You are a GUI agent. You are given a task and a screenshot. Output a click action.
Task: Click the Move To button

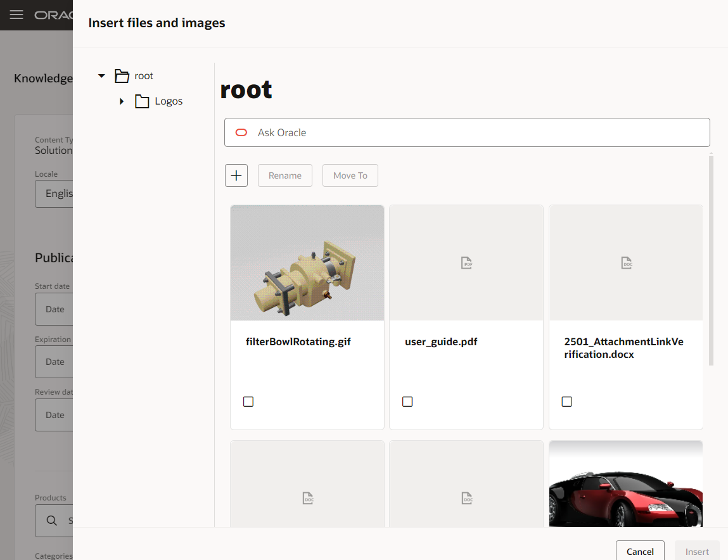tap(350, 175)
